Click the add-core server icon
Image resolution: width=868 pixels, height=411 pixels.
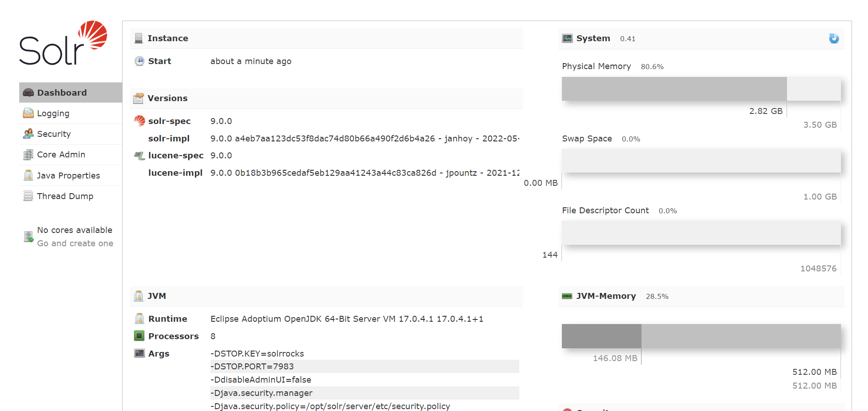[28, 237]
